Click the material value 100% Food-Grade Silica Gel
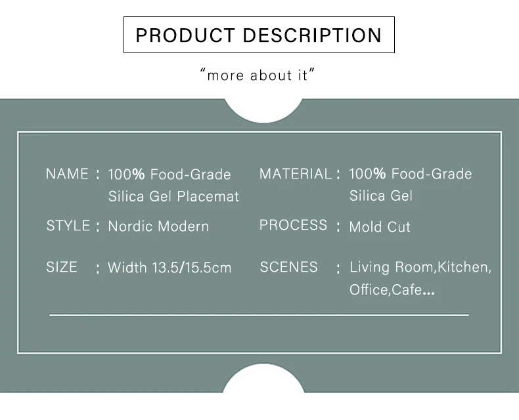The height and width of the screenshot is (420, 519). click(411, 184)
